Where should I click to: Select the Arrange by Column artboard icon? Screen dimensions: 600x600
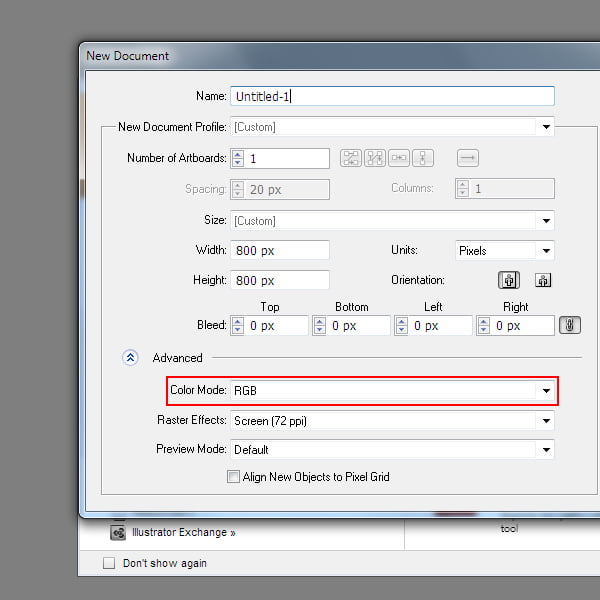point(422,158)
